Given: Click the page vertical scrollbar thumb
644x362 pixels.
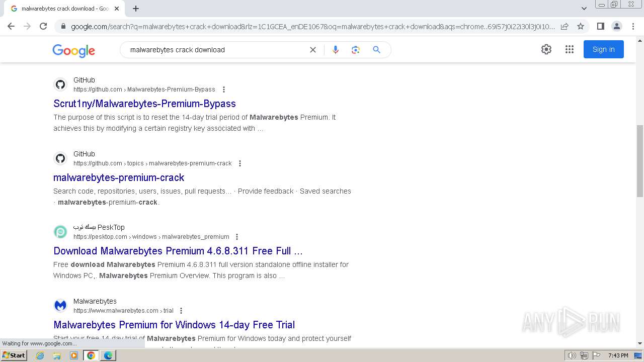Looking at the screenshot, I should point(640,161).
